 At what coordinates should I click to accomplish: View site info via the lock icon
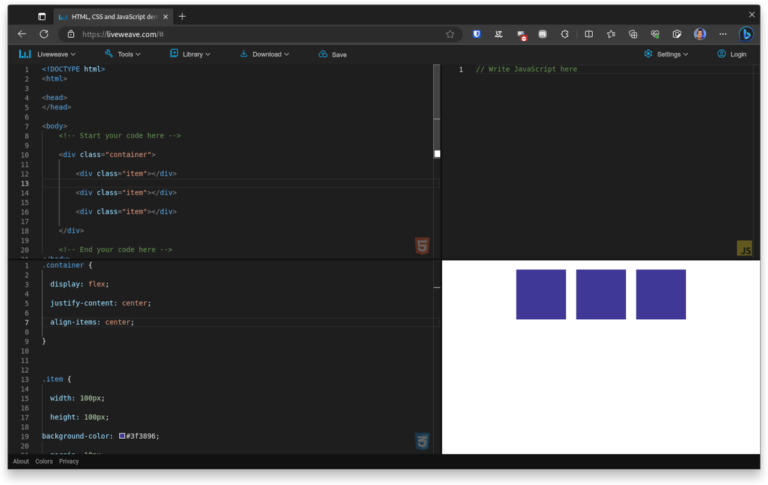(x=71, y=34)
